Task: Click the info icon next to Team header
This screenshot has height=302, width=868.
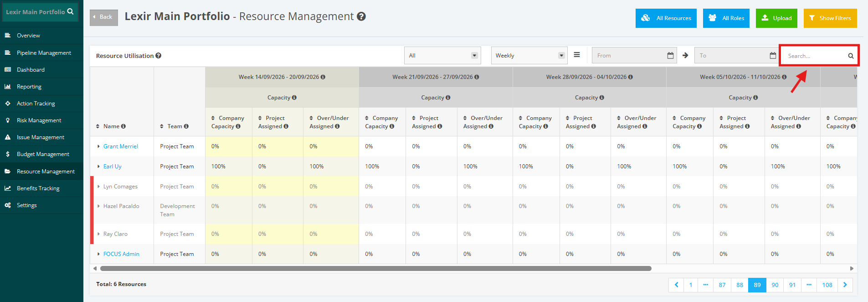Action: 186,126
